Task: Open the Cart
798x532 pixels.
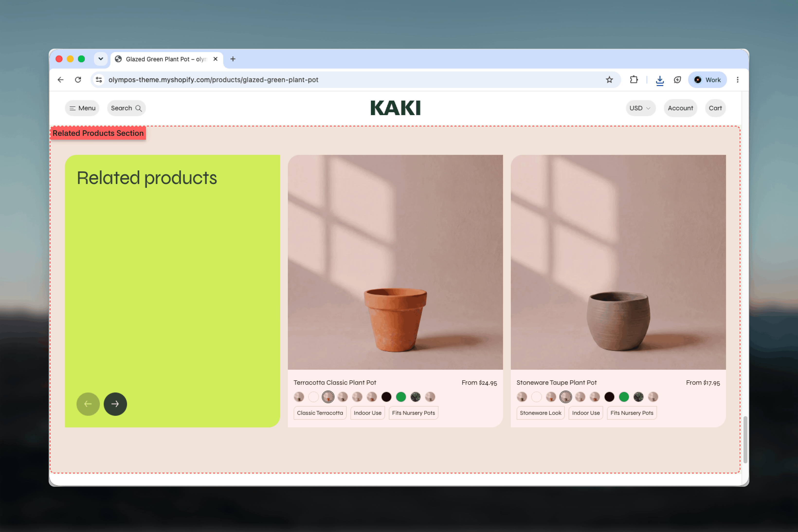Action: [715, 108]
